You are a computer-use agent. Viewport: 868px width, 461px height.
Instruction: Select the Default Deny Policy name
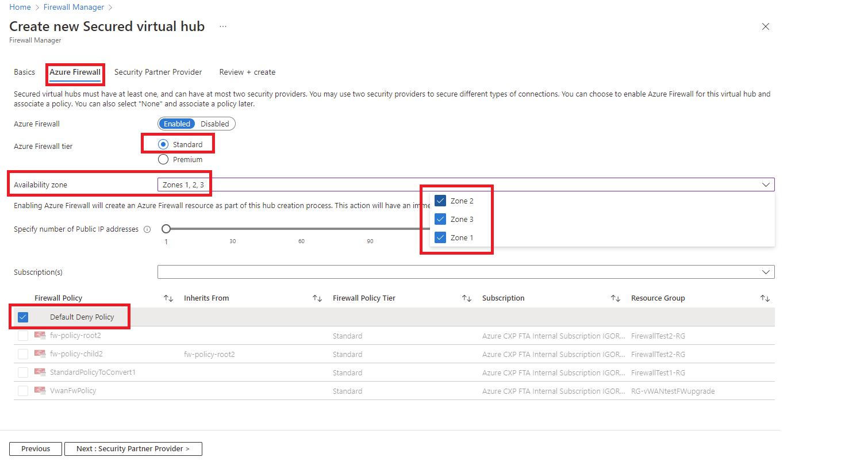click(x=82, y=317)
